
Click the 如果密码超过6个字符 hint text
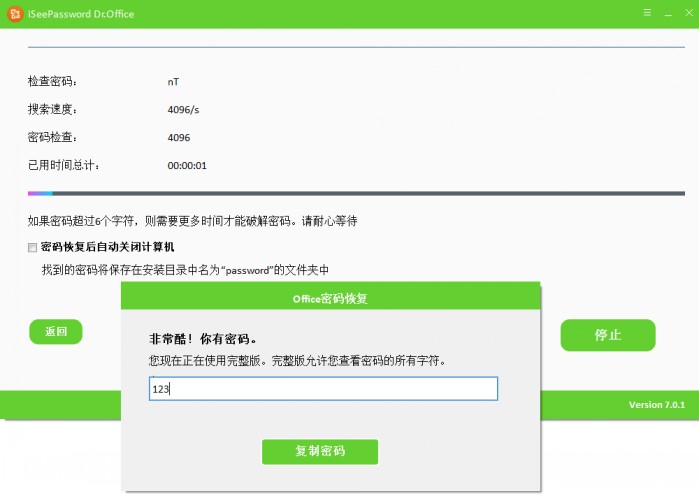point(193,221)
